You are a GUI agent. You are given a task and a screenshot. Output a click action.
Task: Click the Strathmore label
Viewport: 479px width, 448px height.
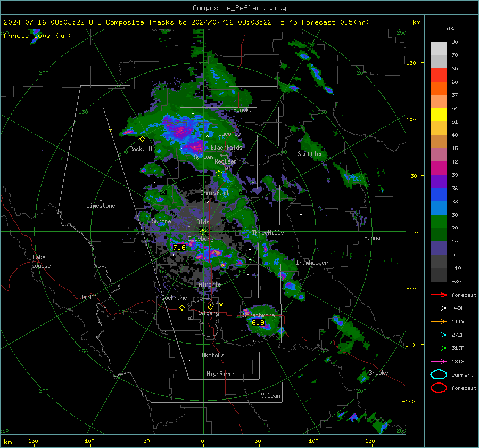[x=259, y=315]
